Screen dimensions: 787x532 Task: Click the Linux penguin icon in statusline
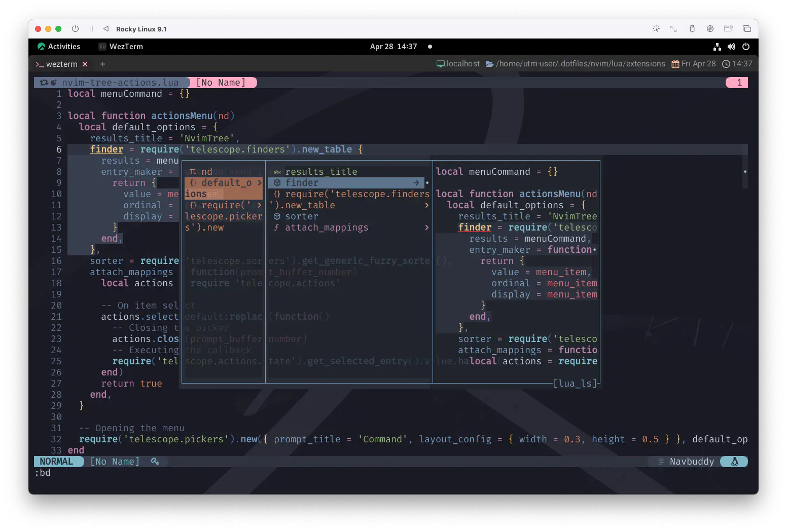[734, 462]
